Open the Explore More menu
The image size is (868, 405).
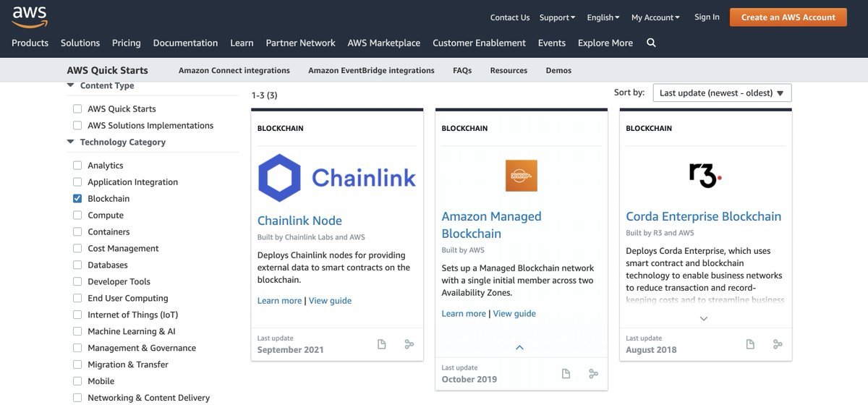point(605,43)
